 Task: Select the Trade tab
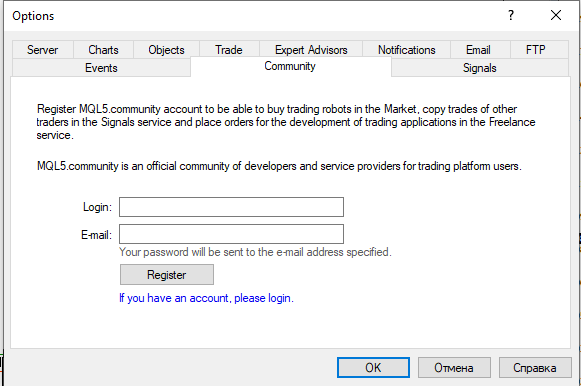coord(229,50)
